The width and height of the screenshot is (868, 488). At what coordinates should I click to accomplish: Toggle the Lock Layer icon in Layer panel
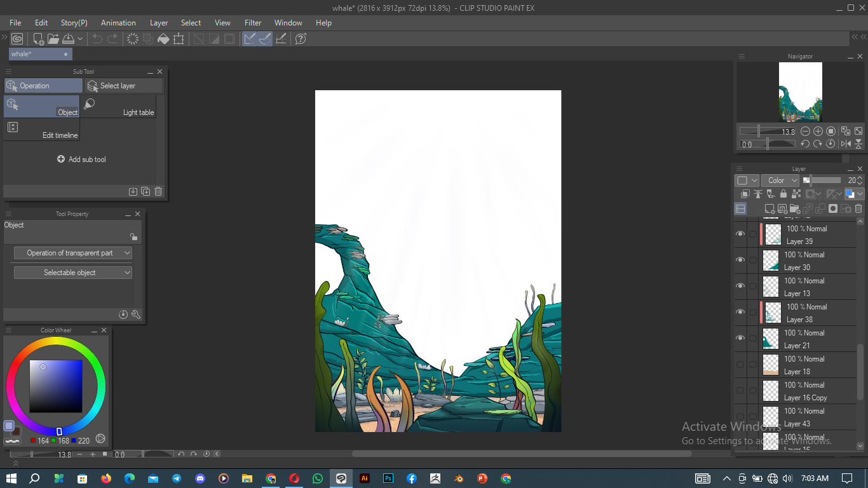click(x=783, y=194)
